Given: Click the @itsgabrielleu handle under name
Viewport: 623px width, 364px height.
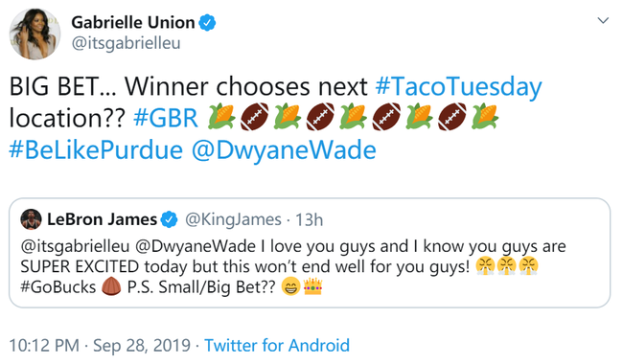Looking at the screenshot, I should (x=126, y=43).
